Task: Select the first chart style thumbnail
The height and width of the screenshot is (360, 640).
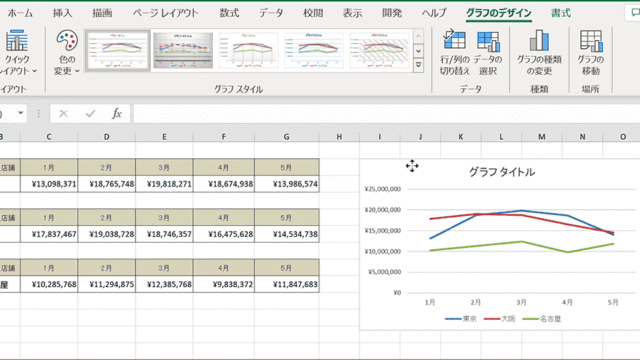Action: (118, 51)
